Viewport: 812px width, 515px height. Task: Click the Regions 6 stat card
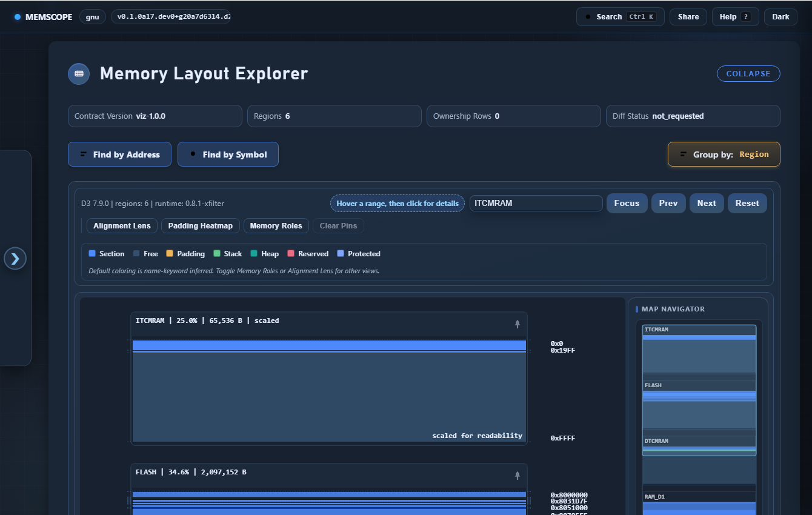334,116
